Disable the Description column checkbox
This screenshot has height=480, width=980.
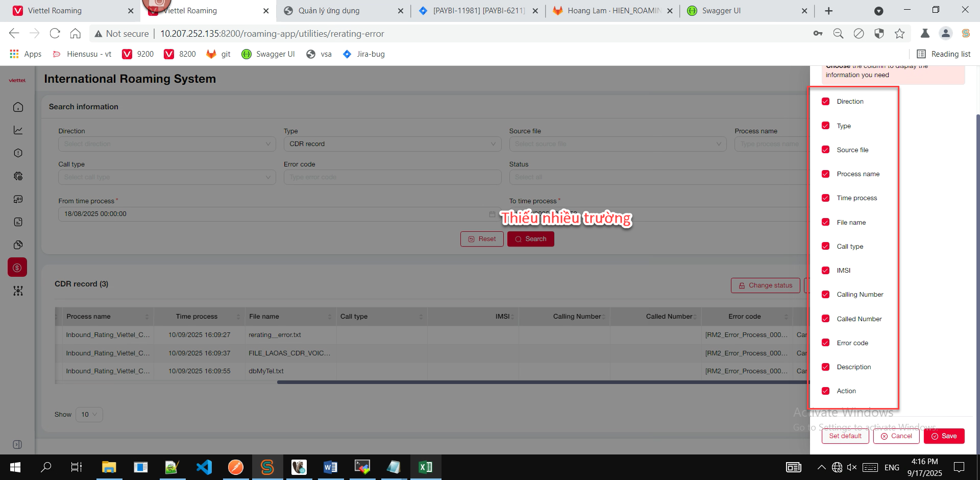coord(825,367)
